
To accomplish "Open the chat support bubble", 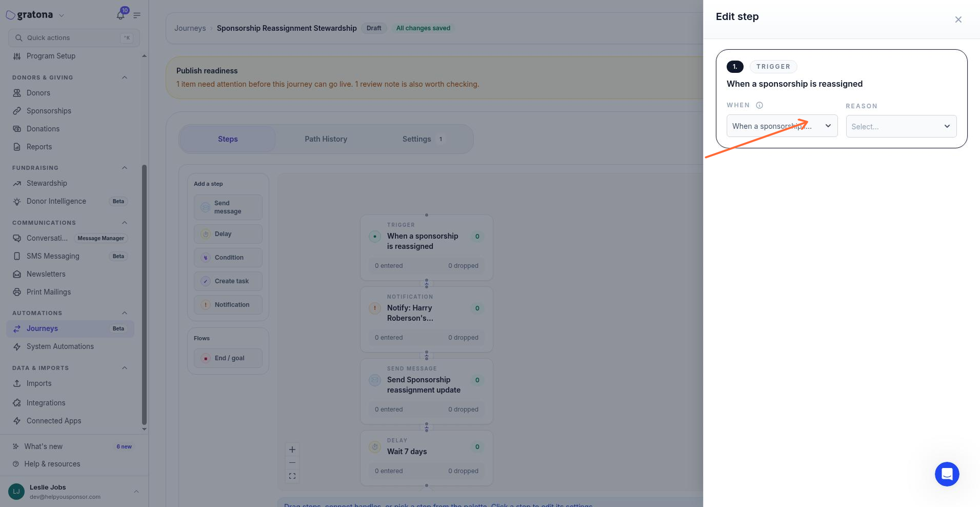I will [x=947, y=474].
